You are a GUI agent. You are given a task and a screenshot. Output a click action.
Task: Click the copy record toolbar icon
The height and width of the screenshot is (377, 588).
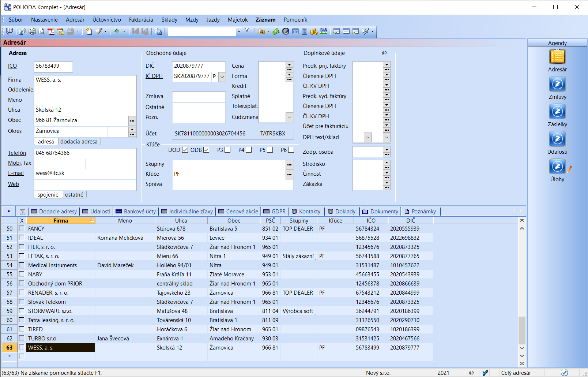158,31
